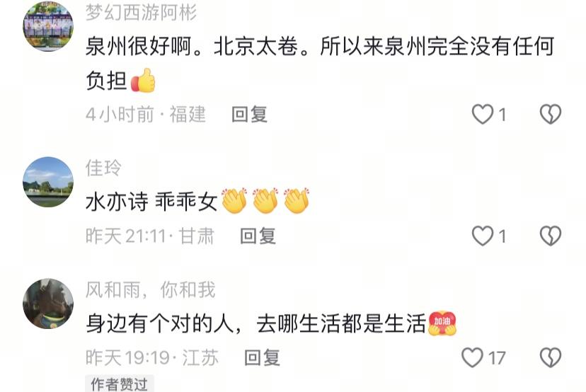
Task: Reply to the 昨天 19:19 江苏 comment
Action: tap(262, 357)
